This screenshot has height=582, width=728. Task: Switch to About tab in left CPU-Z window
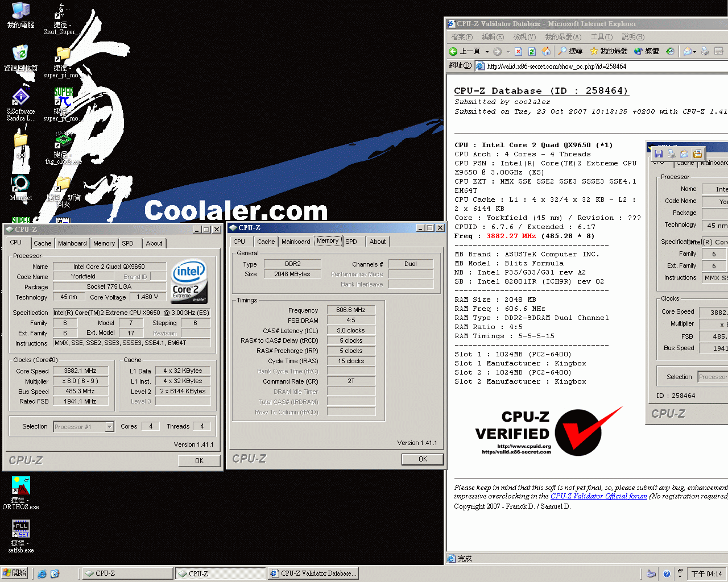pyautogui.click(x=154, y=243)
